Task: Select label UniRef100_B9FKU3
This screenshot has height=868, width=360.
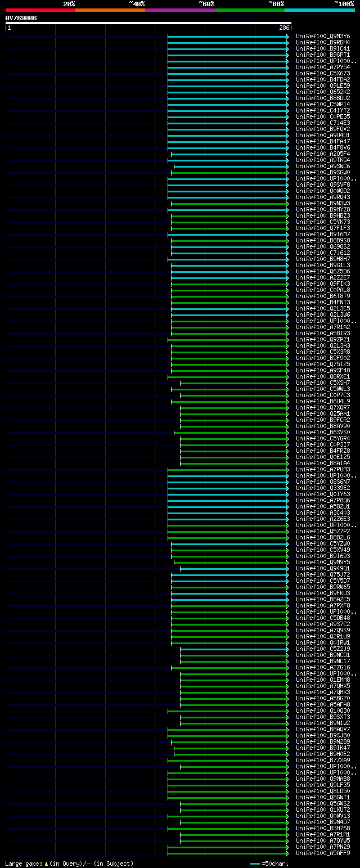Action: coord(323,593)
